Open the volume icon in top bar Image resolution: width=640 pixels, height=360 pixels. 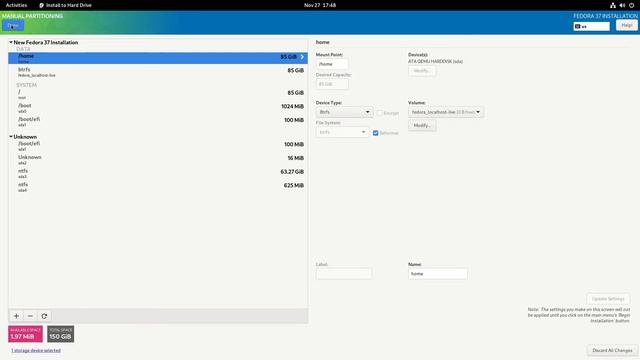[x=622, y=5]
